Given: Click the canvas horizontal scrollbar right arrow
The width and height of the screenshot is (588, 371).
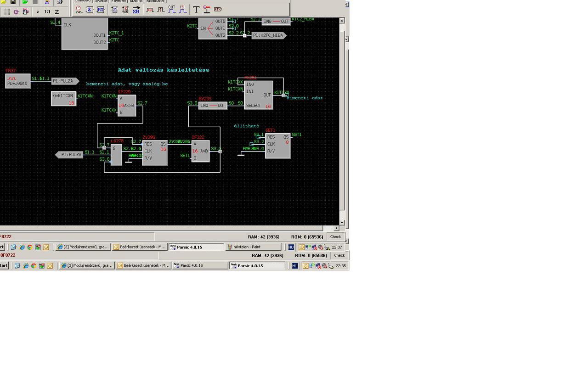Looking at the screenshot, I should pos(336,228).
